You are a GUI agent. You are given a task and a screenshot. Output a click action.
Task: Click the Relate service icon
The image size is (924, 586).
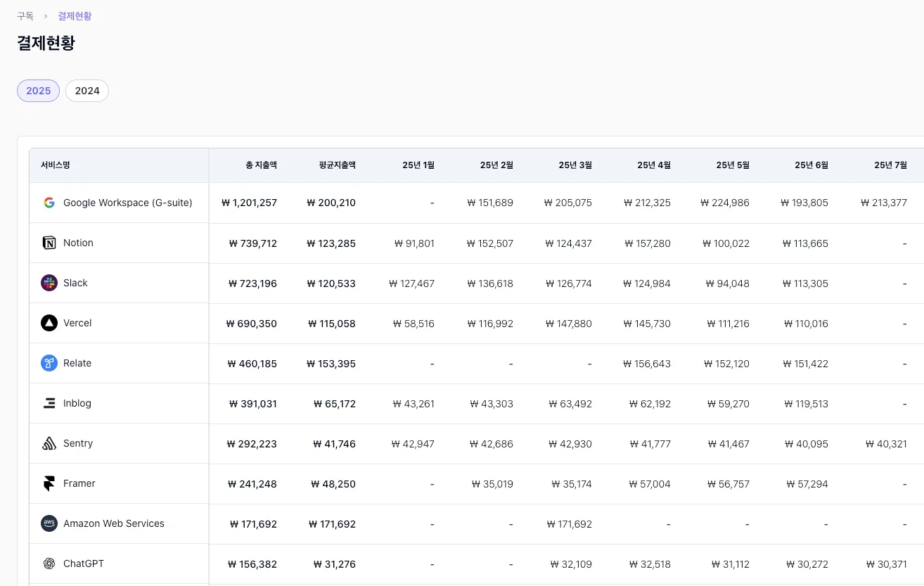[49, 363]
